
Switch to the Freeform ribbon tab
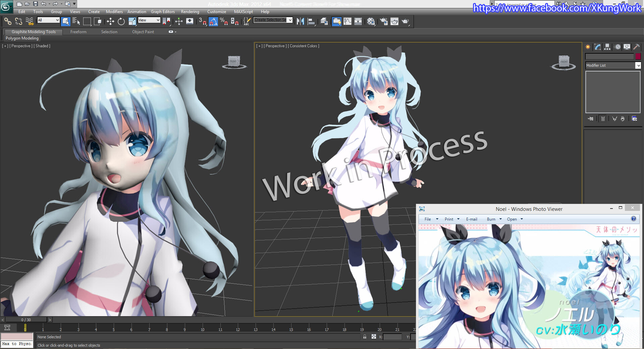[x=78, y=32]
